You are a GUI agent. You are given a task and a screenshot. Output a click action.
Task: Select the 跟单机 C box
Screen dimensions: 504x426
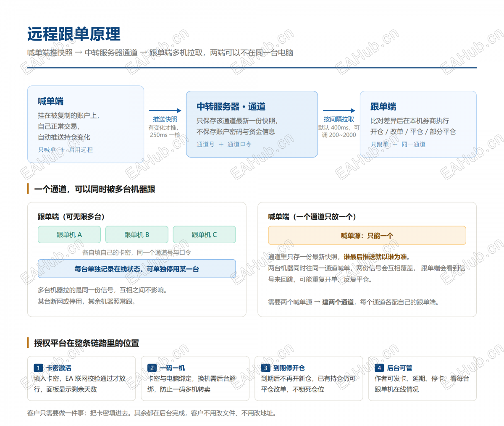(205, 234)
